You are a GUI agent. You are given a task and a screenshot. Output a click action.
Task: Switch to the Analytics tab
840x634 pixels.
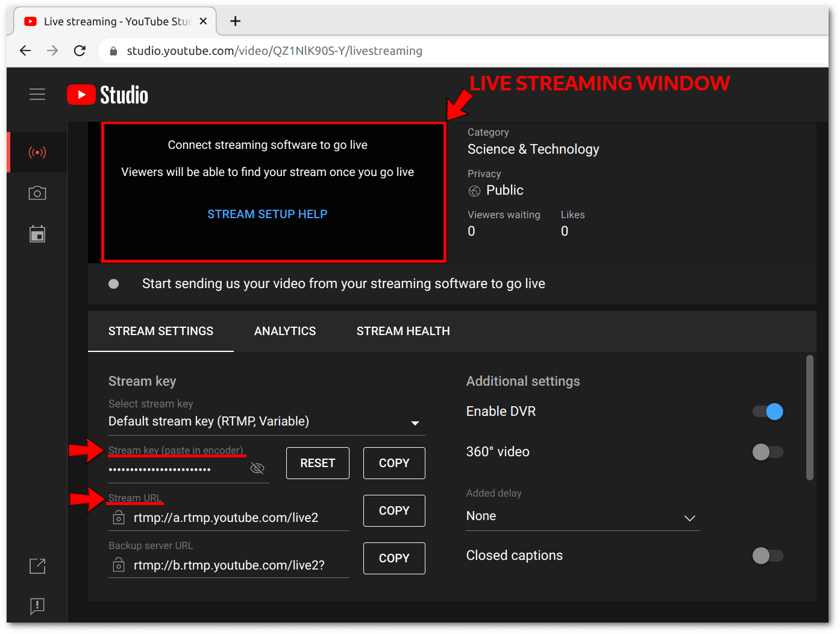tap(285, 331)
